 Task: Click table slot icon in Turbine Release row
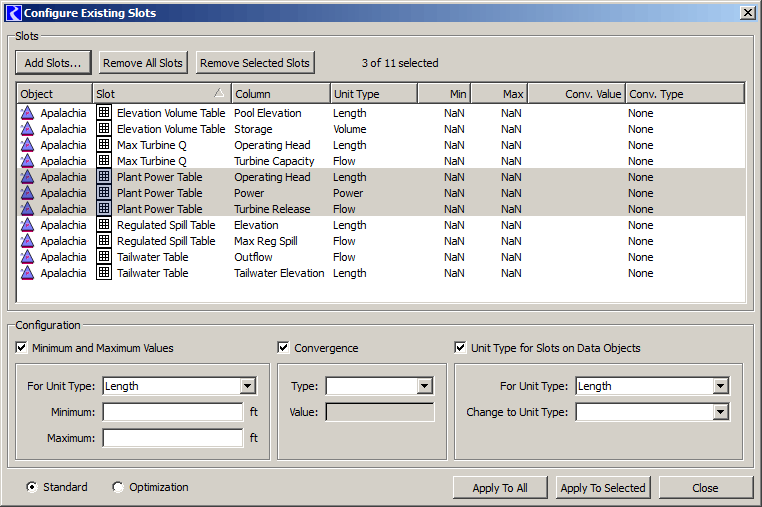pos(104,209)
